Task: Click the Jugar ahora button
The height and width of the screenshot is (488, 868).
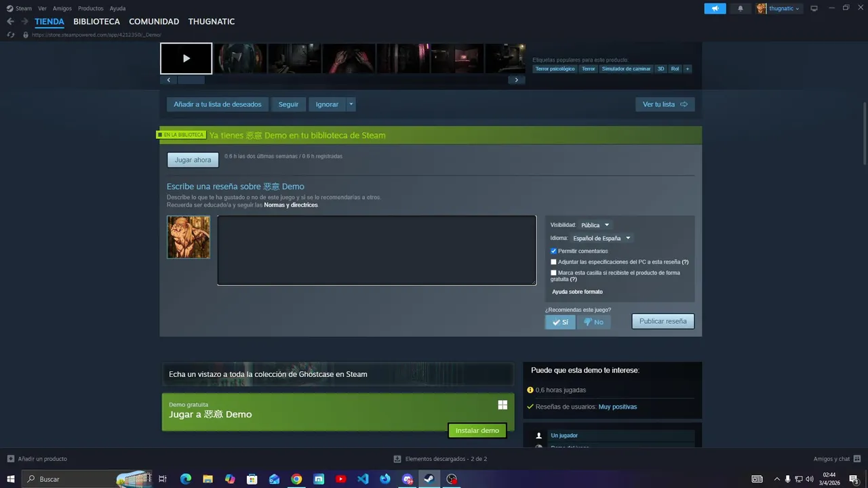Action: tap(193, 160)
